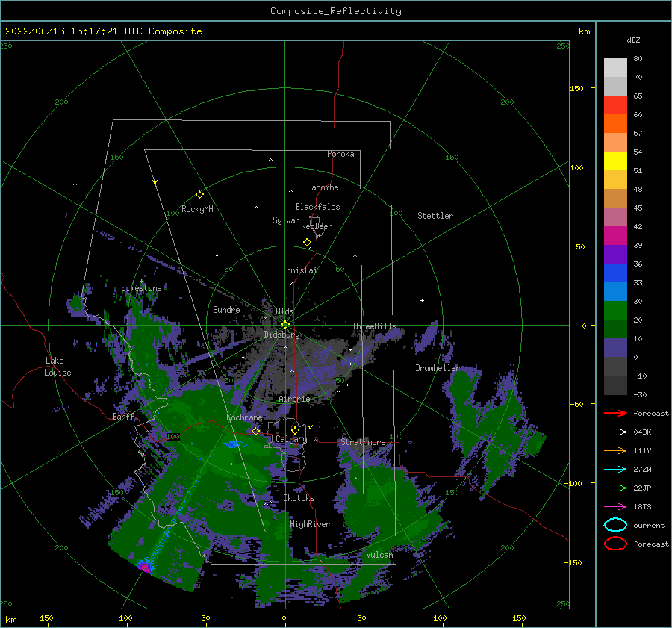Select the red 60-65 dBZ swatch
The width and height of the screenshot is (672, 628).
tap(615, 105)
